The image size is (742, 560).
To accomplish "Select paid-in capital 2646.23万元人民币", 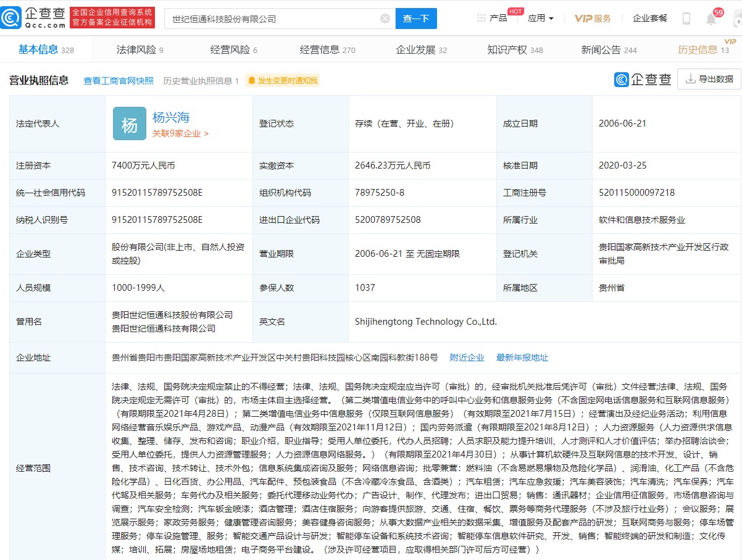I will tap(393, 165).
